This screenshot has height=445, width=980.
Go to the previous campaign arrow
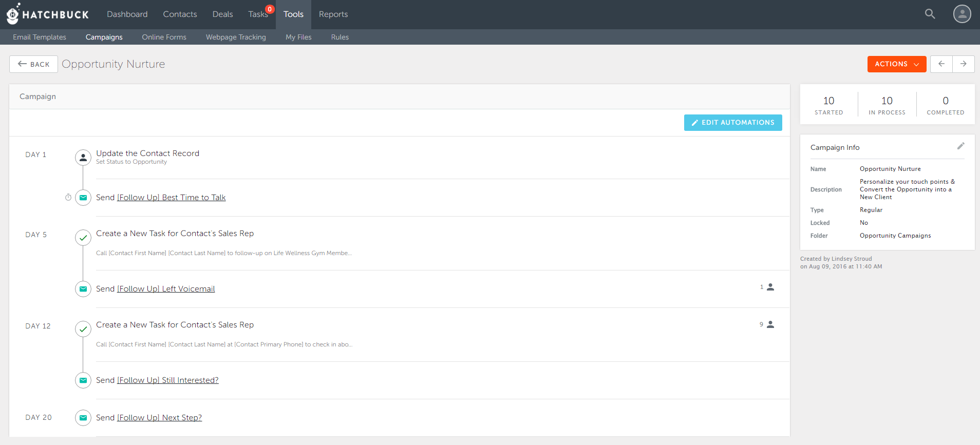tap(941, 64)
